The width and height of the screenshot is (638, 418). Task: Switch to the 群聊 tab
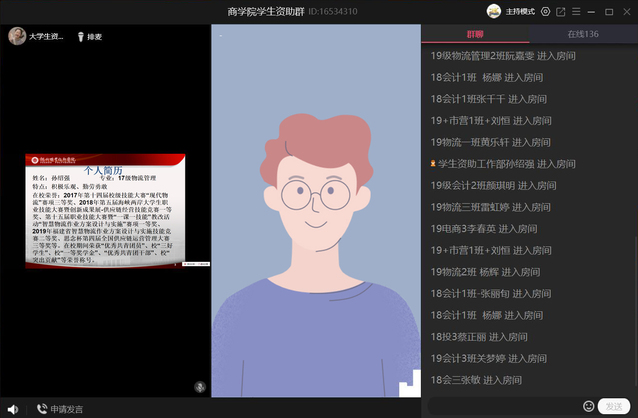[475, 34]
